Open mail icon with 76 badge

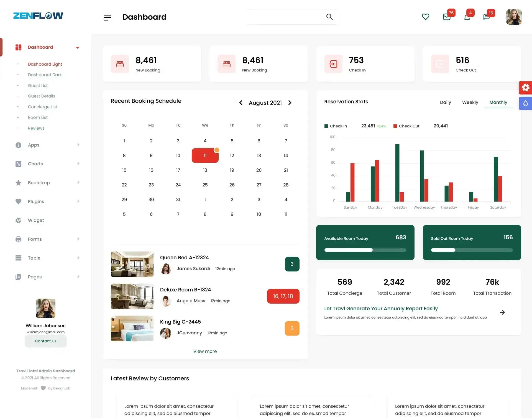coord(446,17)
